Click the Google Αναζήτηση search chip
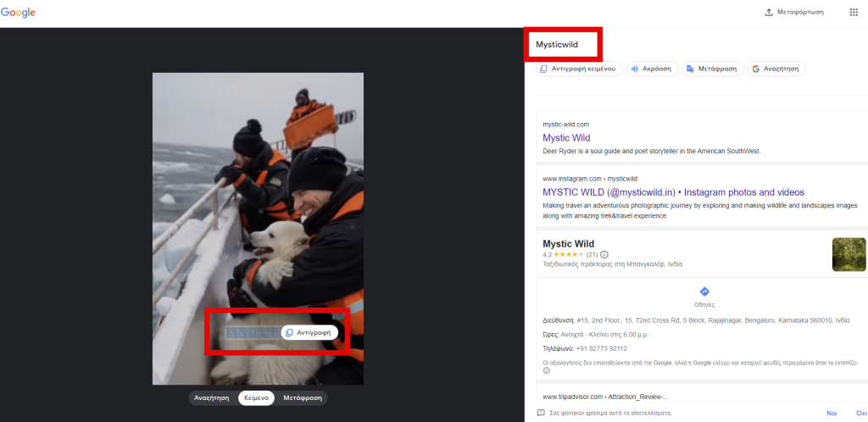868x422 pixels. pos(776,69)
